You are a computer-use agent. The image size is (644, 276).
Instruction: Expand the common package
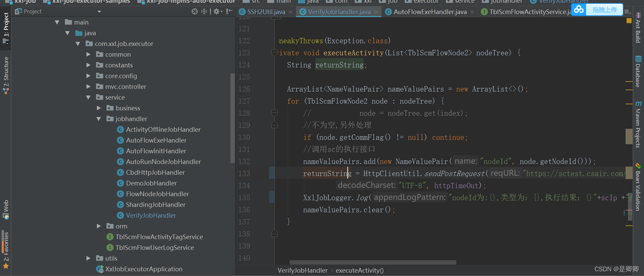click(x=88, y=54)
